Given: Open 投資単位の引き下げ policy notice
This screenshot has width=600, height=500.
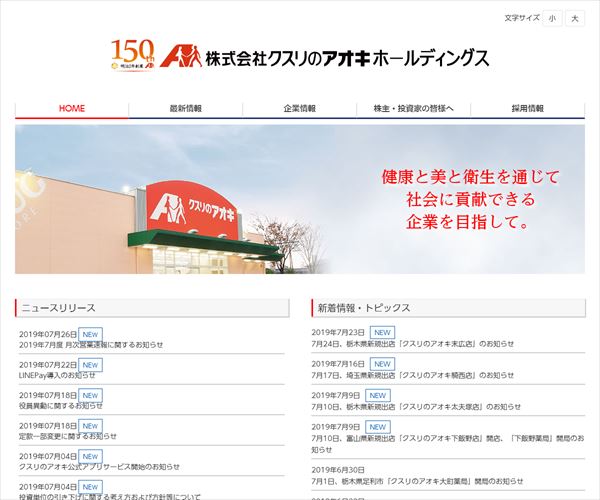Looking at the screenshot, I should click(x=109, y=497).
